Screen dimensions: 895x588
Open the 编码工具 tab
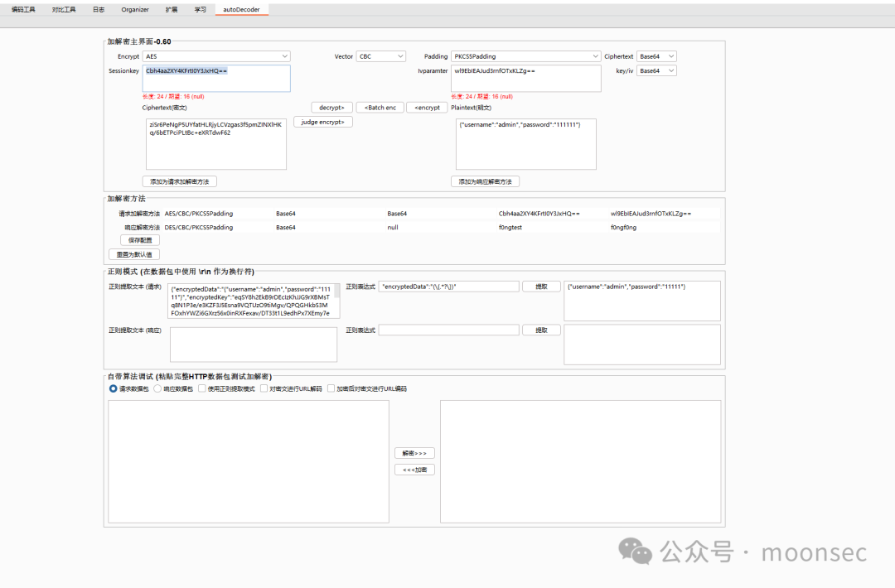[23, 10]
